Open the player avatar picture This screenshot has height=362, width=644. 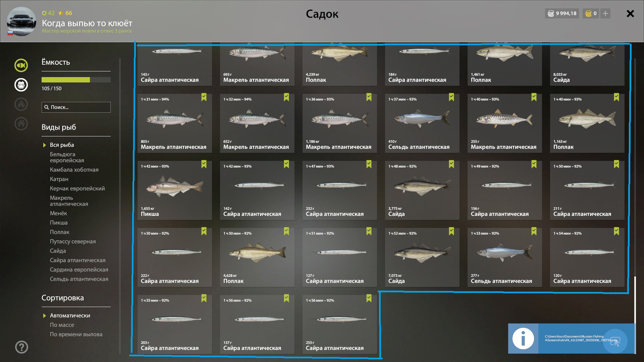[x=21, y=21]
